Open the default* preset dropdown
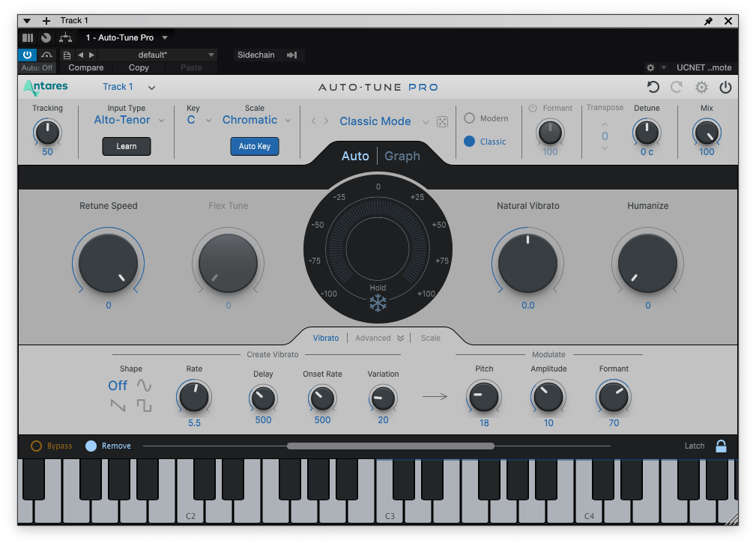Image resolution: width=756 pixels, height=546 pixels. tap(157, 55)
